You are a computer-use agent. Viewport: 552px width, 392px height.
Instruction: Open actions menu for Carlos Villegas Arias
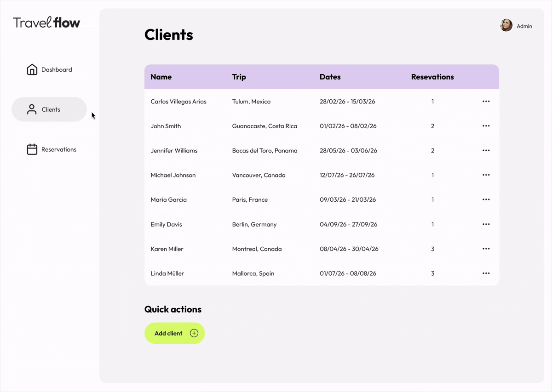(486, 101)
